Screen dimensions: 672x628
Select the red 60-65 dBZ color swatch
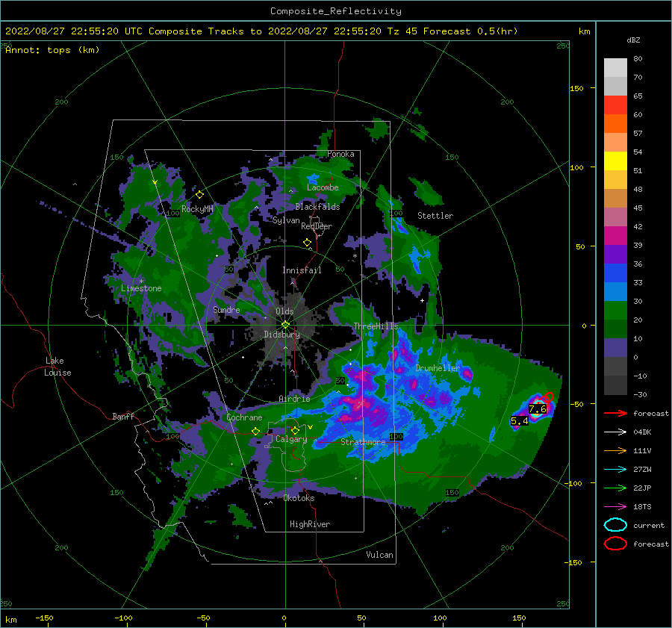point(615,105)
